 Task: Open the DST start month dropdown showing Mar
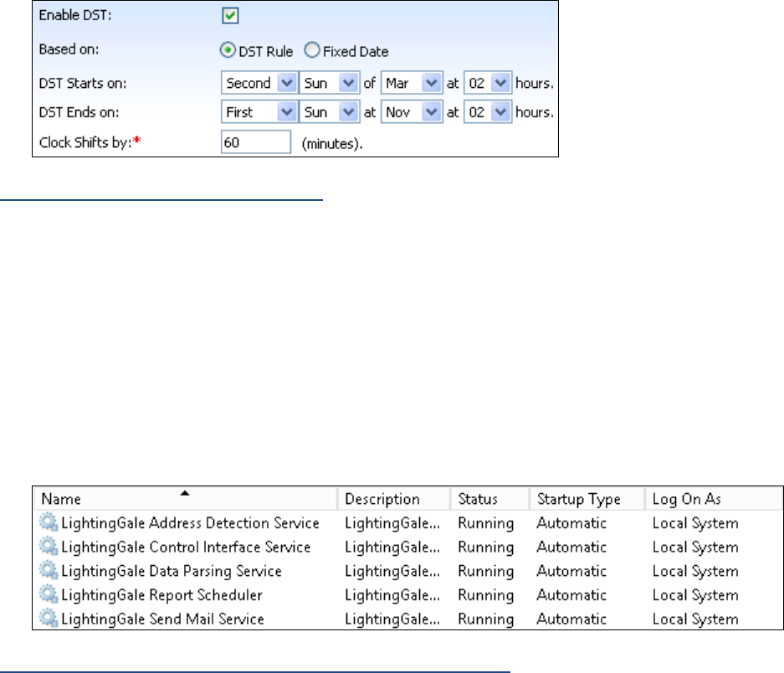pyautogui.click(x=412, y=83)
